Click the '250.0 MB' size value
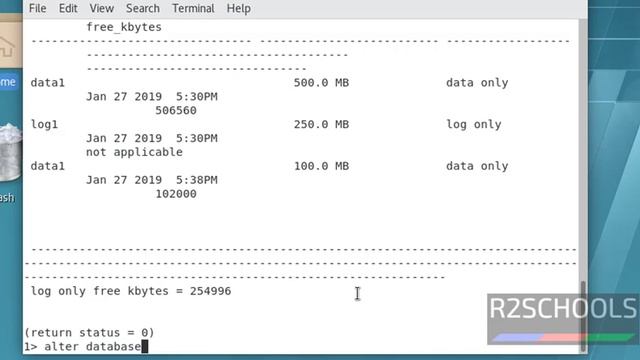640x360 pixels. (x=321, y=124)
